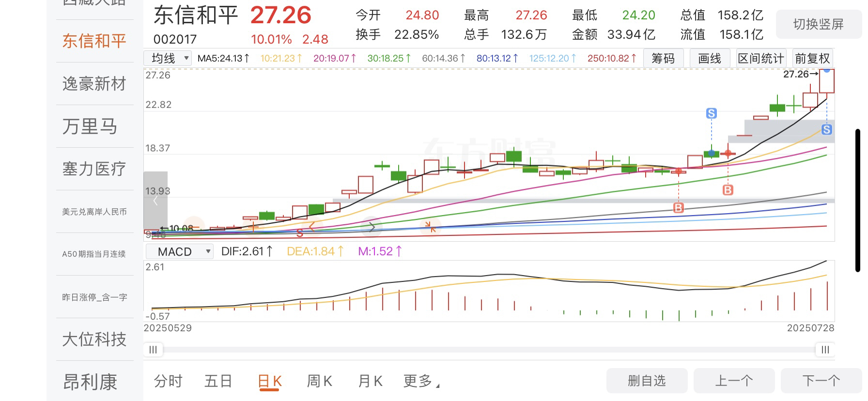This screenshot has height=401, width=868.
Task: Select 美元兑离岸人民币 in the watchlist
Action: point(94,212)
